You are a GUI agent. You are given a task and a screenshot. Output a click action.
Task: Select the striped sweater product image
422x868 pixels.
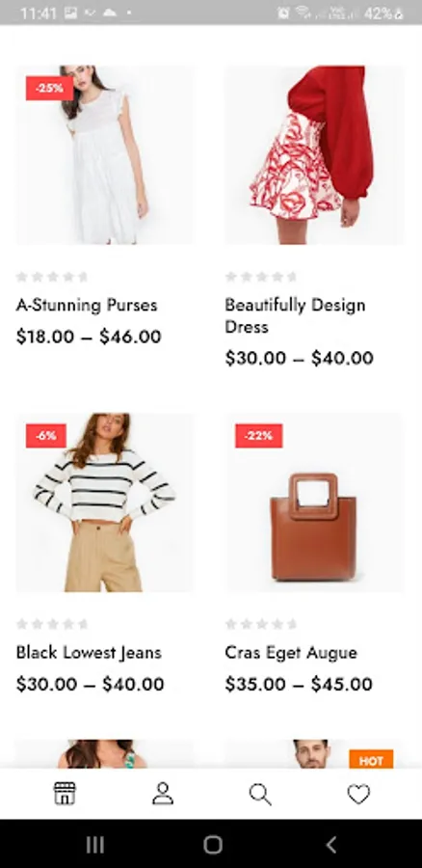[x=105, y=502]
